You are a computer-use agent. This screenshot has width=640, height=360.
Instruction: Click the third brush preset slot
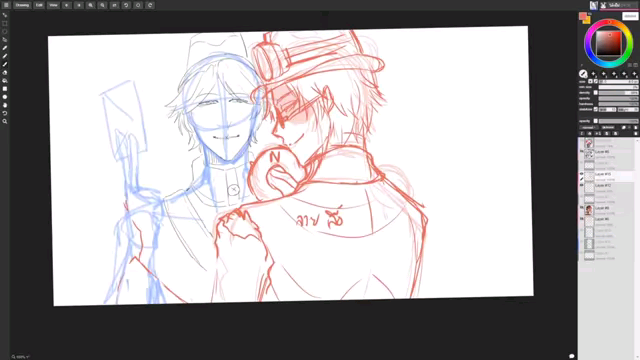[604, 74]
